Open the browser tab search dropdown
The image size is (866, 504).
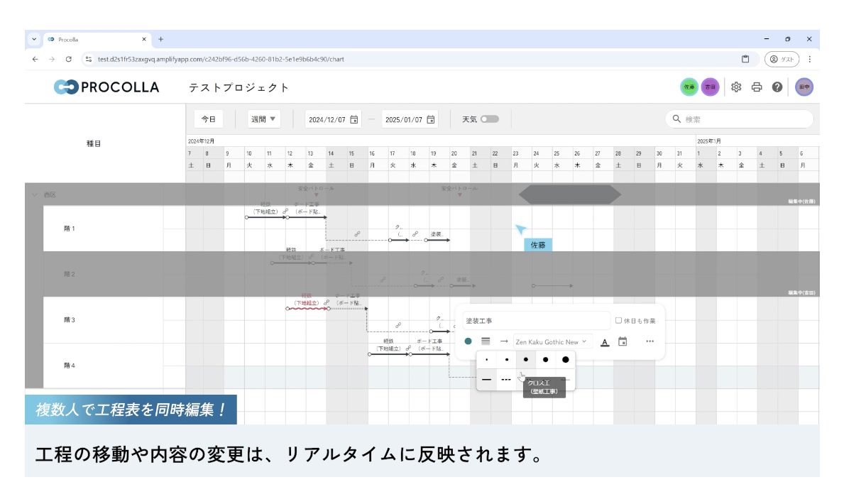coord(35,39)
